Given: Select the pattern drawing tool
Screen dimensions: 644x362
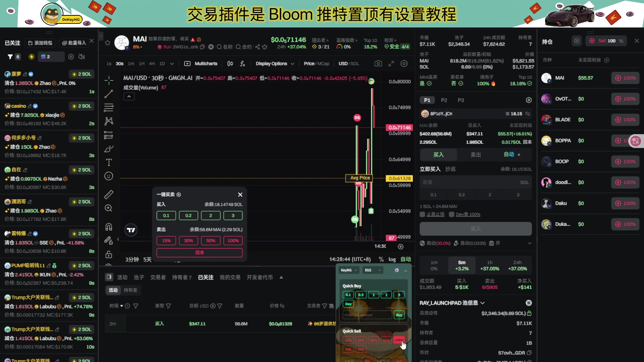Looking at the screenshot, I should [109, 121].
